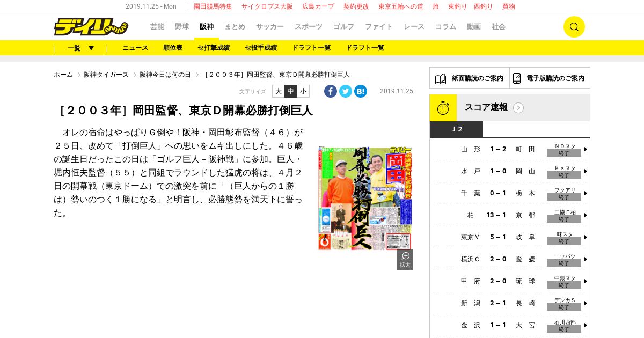
Task: Set font size to 中
Action: [291, 91]
